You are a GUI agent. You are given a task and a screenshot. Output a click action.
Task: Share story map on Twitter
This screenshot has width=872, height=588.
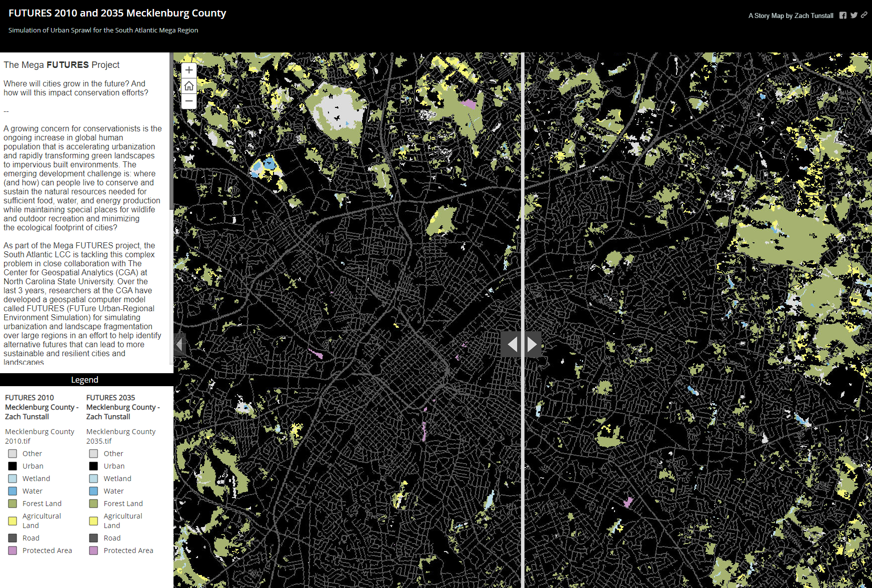(854, 15)
